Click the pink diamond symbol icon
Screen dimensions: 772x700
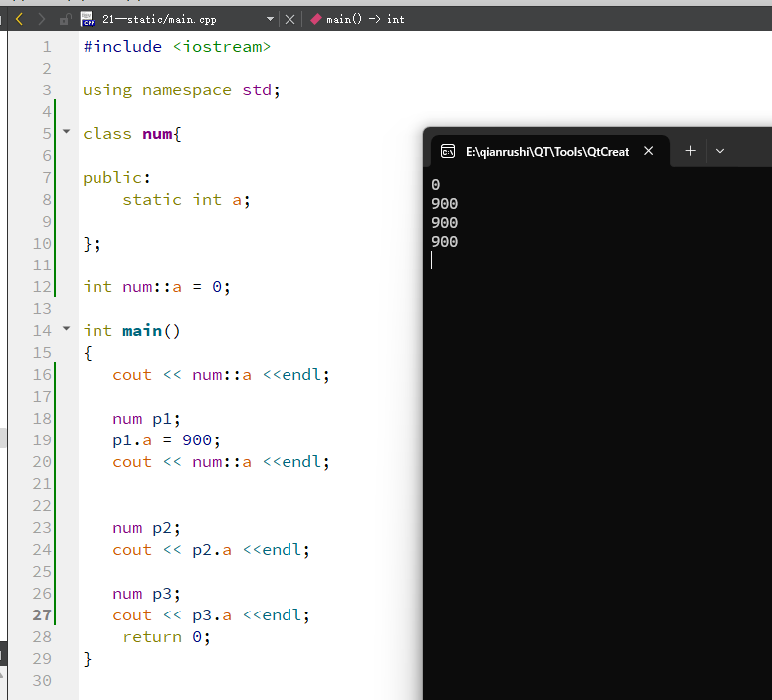(316, 19)
